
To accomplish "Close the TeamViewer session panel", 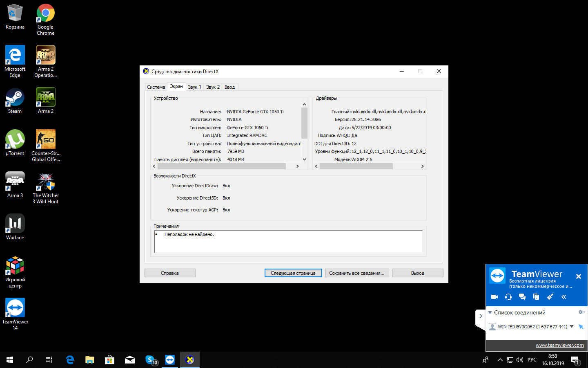I will (579, 276).
